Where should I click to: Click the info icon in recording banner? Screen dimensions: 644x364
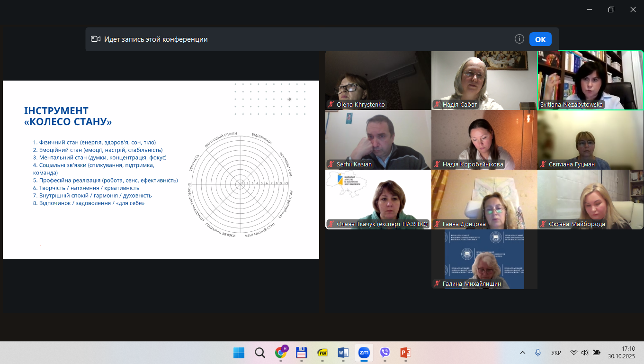519,39
